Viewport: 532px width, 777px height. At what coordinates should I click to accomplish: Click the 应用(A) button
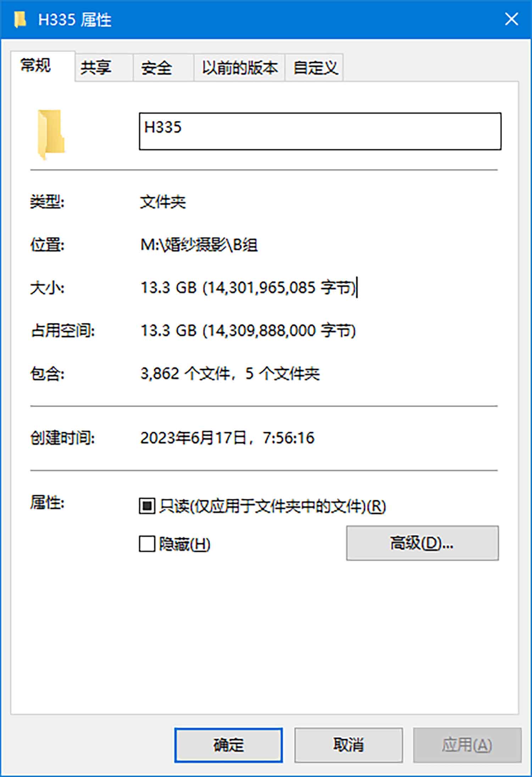467,745
